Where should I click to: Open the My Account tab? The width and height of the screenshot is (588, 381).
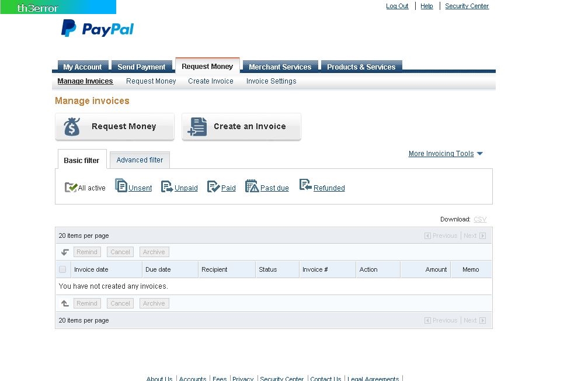pos(82,67)
